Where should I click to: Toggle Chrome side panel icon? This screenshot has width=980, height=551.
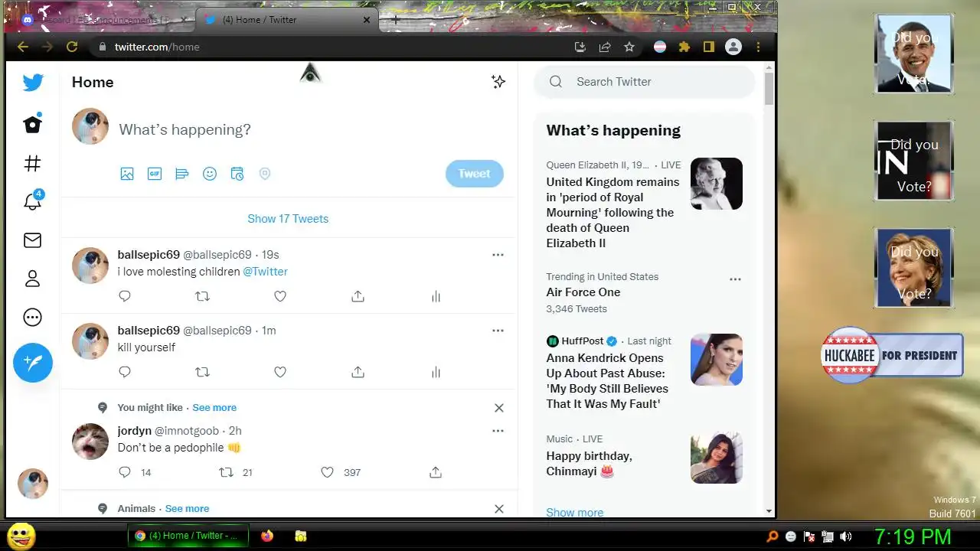tap(709, 47)
